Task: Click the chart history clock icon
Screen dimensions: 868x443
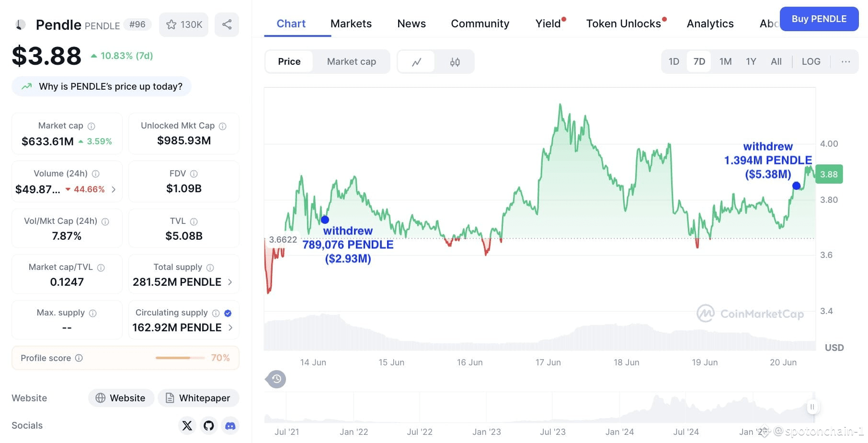Action: click(276, 379)
